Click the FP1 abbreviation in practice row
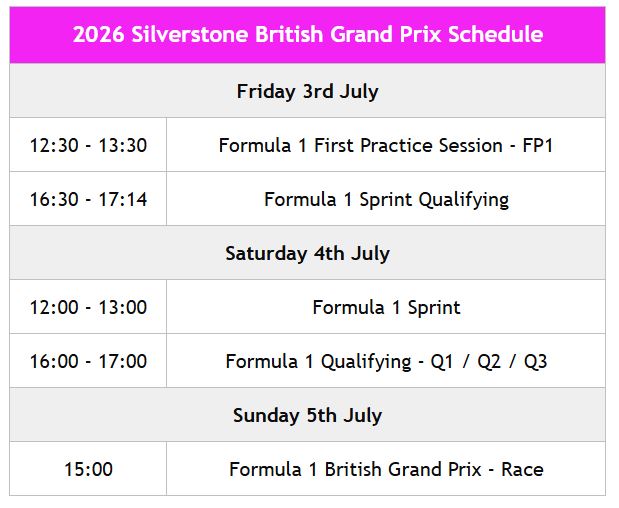The image size is (619, 508). pos(538,146)
